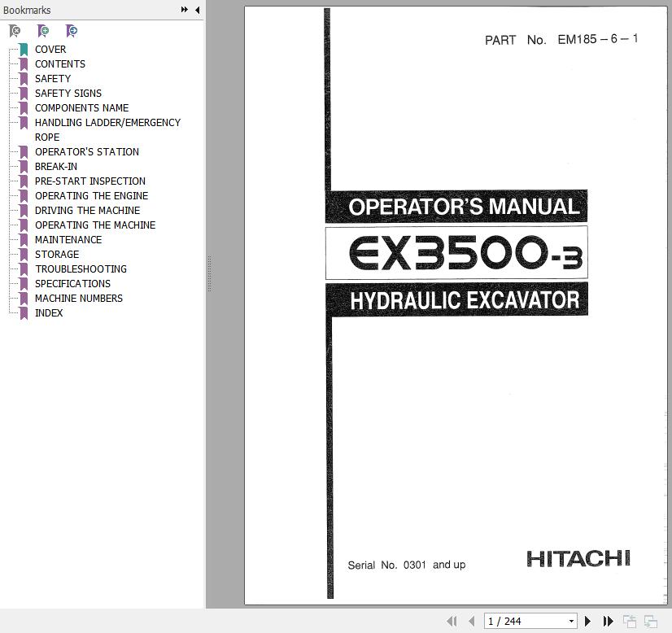Go to the INDEX bookmark
The image size is (672, 633).
(49, 312)
